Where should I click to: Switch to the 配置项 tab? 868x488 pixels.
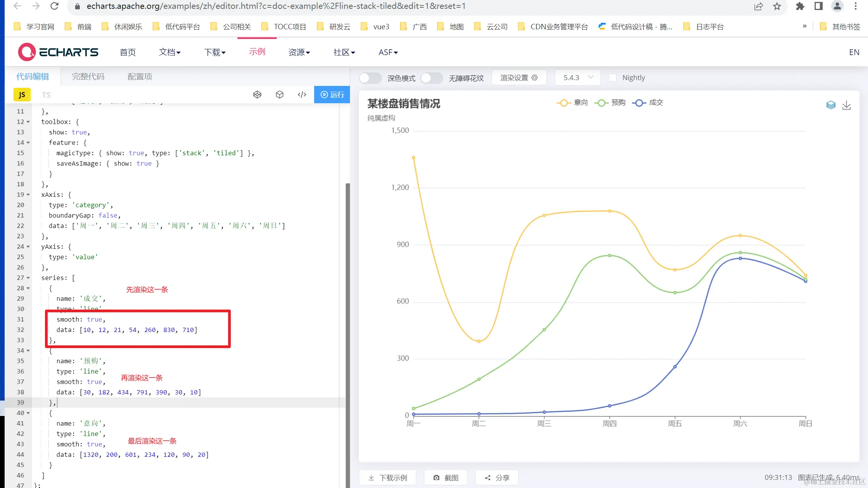[140, 77]
